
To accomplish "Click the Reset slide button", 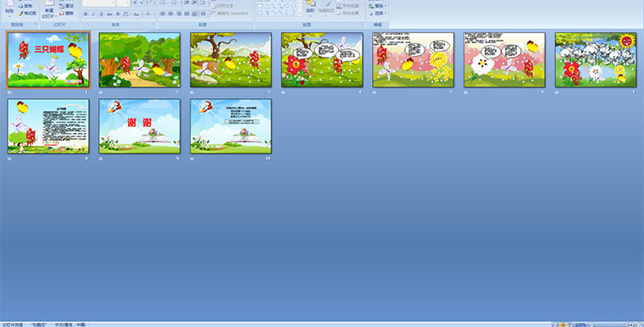I will tap(66, 6).
